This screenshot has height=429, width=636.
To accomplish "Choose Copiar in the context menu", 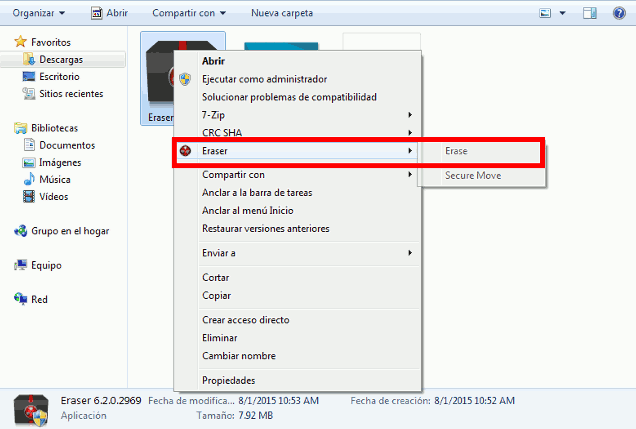I will (x=217, y=296).
